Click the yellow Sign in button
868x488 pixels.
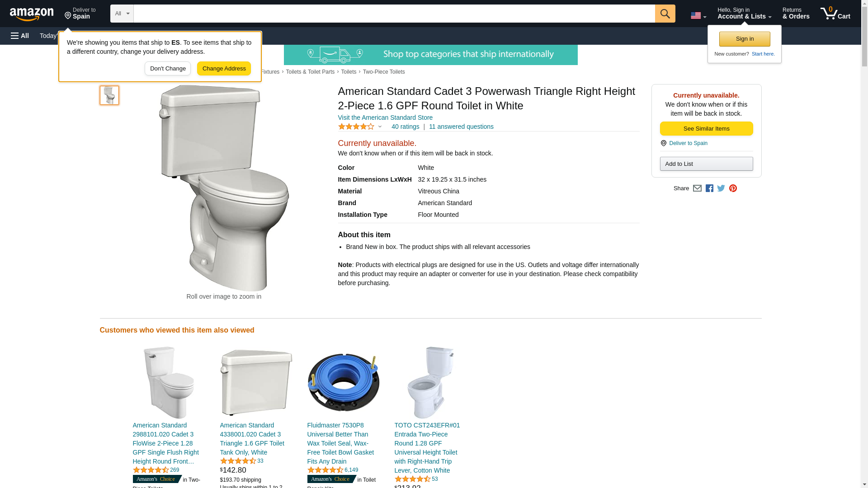point(745,39)
